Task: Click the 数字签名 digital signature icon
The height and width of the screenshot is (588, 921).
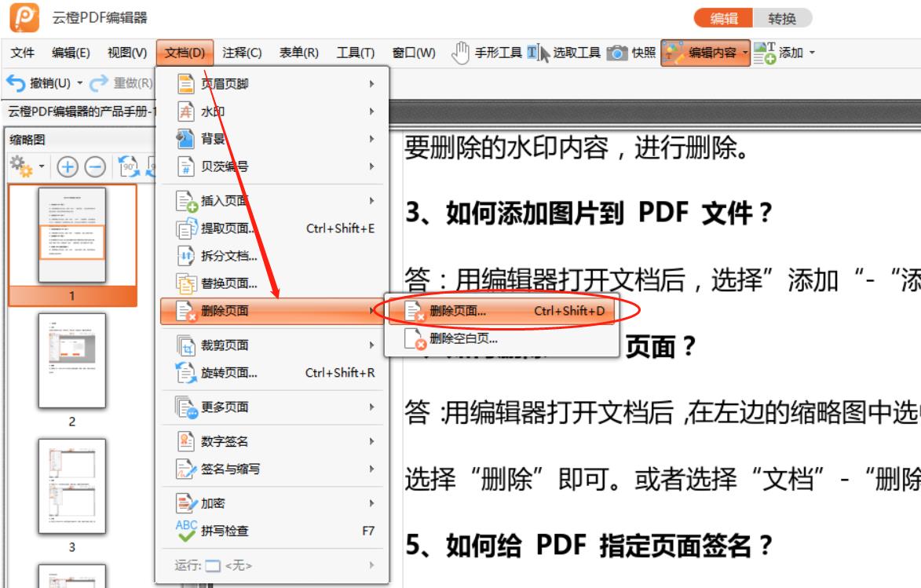Action: pos(185,441)
